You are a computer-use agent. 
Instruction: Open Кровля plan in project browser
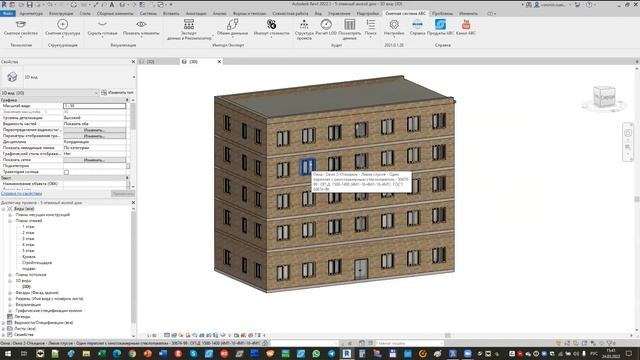[29, 257]
